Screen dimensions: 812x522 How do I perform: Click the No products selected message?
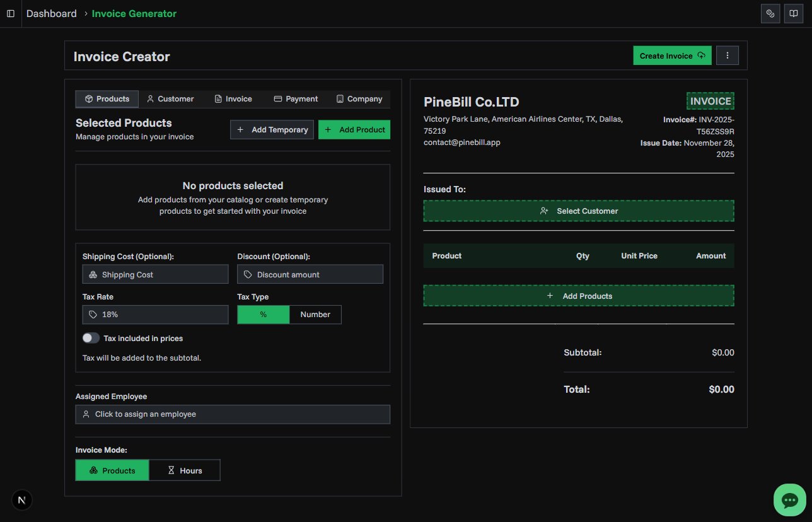[x=233, y=186]
